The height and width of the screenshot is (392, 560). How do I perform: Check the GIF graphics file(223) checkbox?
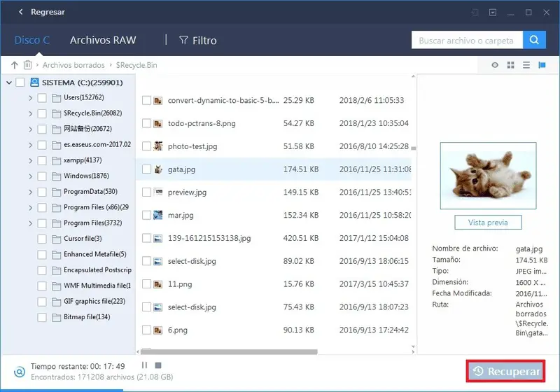tap(42, 302)
